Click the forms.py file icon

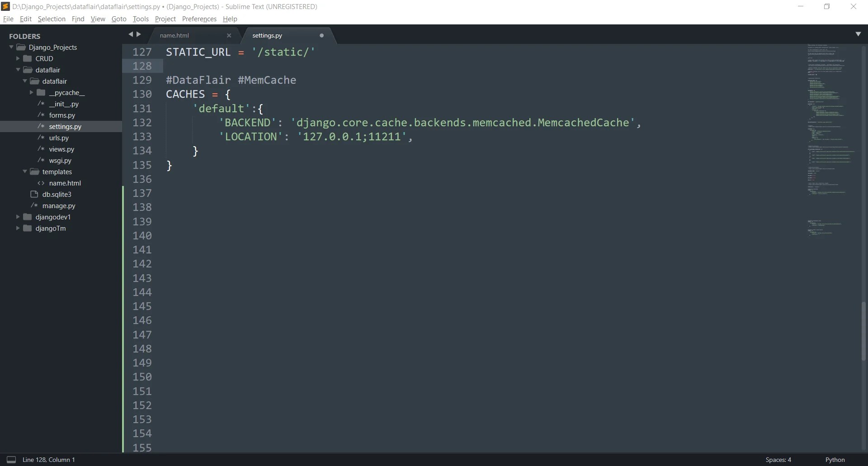click(41, 115)
